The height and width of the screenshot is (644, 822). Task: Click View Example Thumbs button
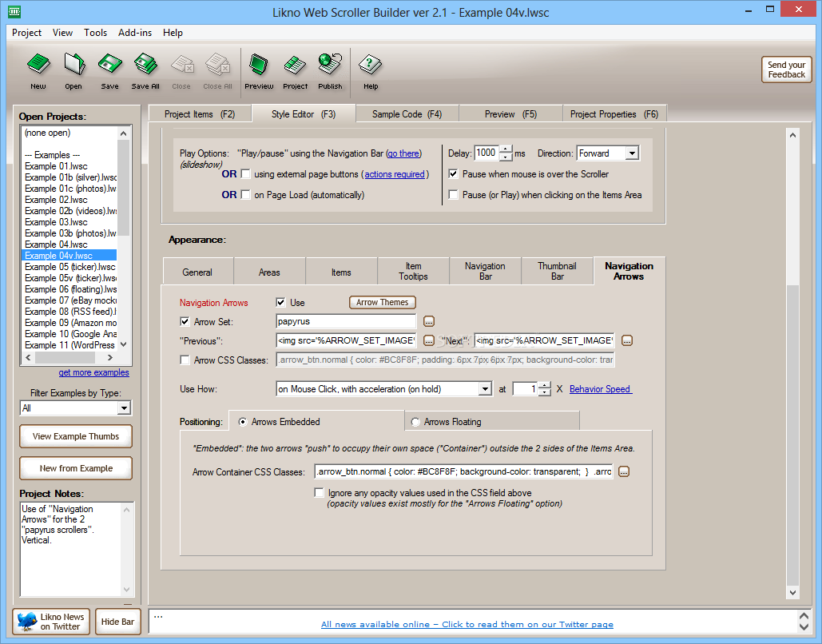[75, 435]
